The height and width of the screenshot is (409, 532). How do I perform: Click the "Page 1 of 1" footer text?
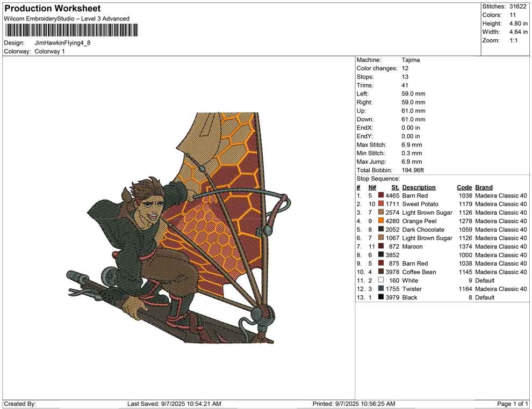click(x=512, y=404)
